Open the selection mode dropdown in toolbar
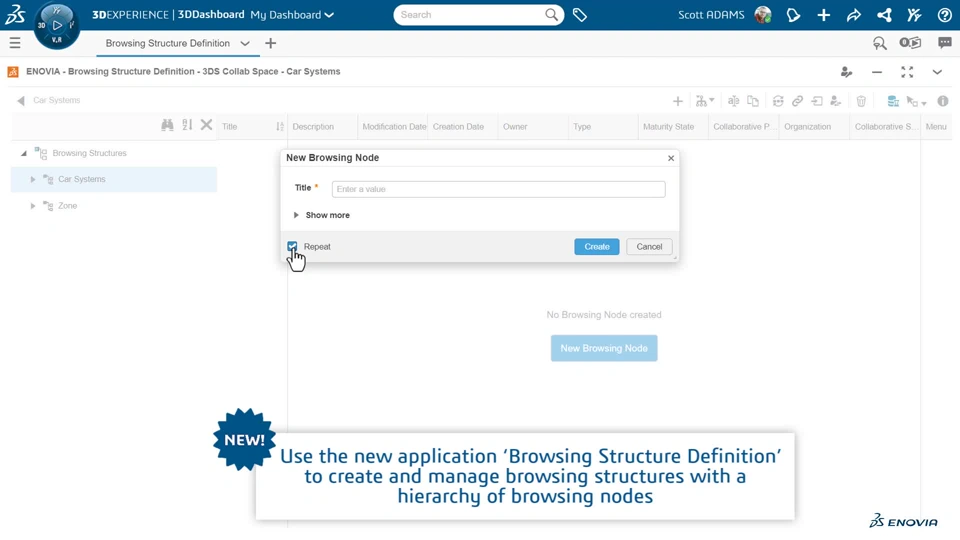The image size is (960, 540). (917, 102)
